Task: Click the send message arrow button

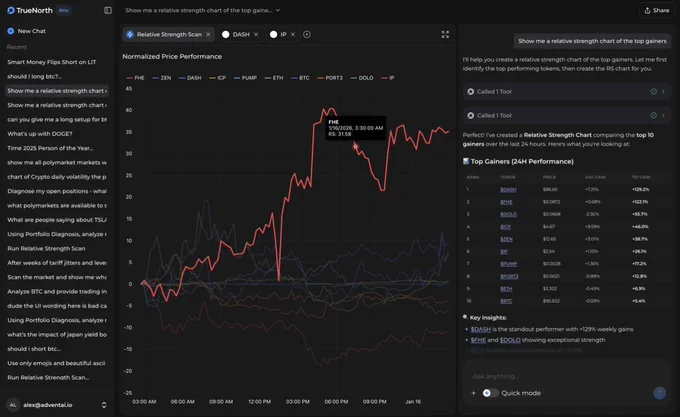Action: tap(659, 393)
